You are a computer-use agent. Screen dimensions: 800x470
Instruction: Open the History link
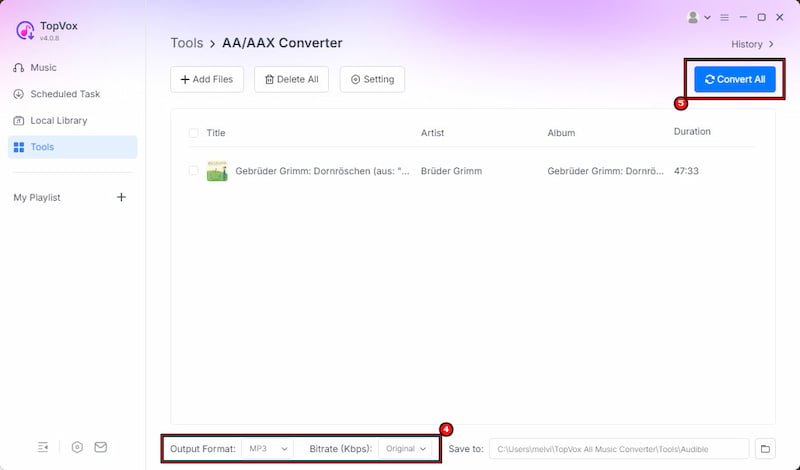pyautogui.click(x=753, y=44)
